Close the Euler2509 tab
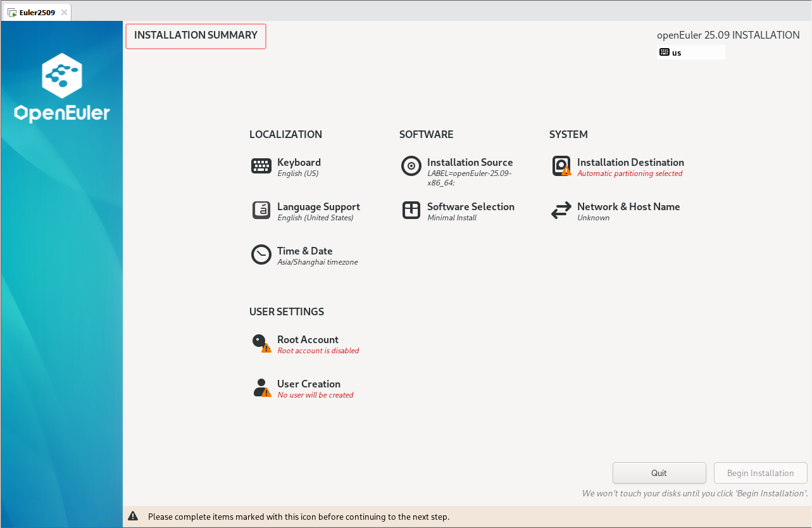Viewport: 812px width, 528px height. tap(64, 12)
